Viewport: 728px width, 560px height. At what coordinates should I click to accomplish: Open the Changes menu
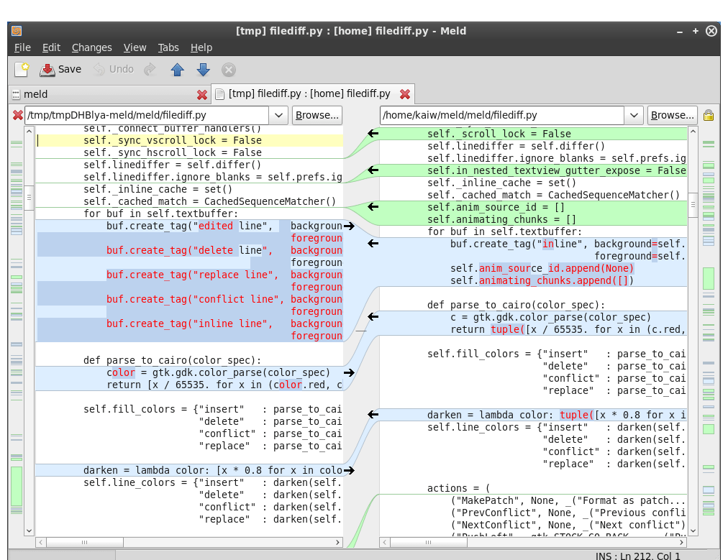[91, 47]
